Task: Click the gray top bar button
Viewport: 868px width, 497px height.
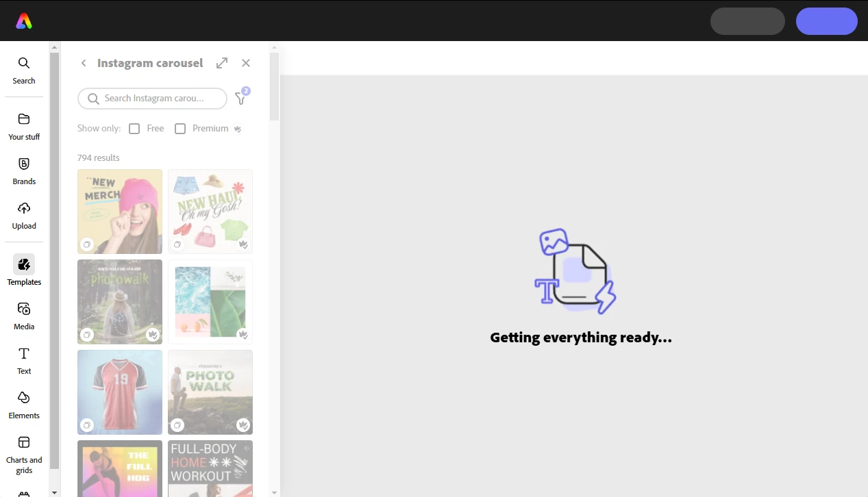Action: [747, 21]
